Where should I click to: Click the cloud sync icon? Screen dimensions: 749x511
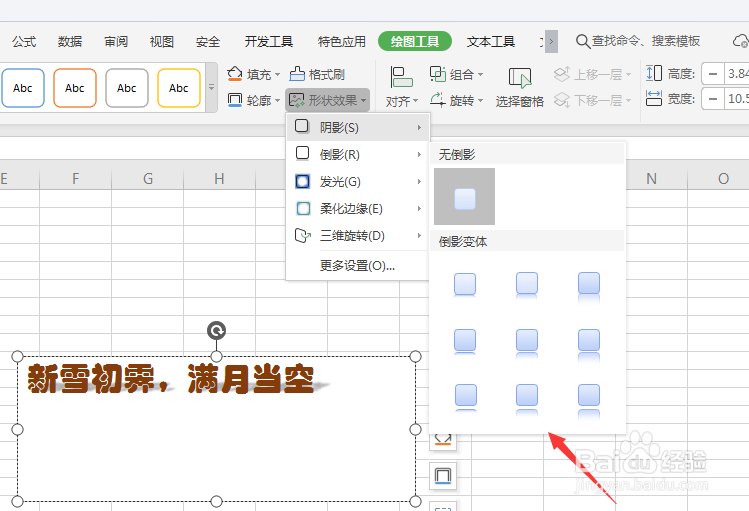740,41
